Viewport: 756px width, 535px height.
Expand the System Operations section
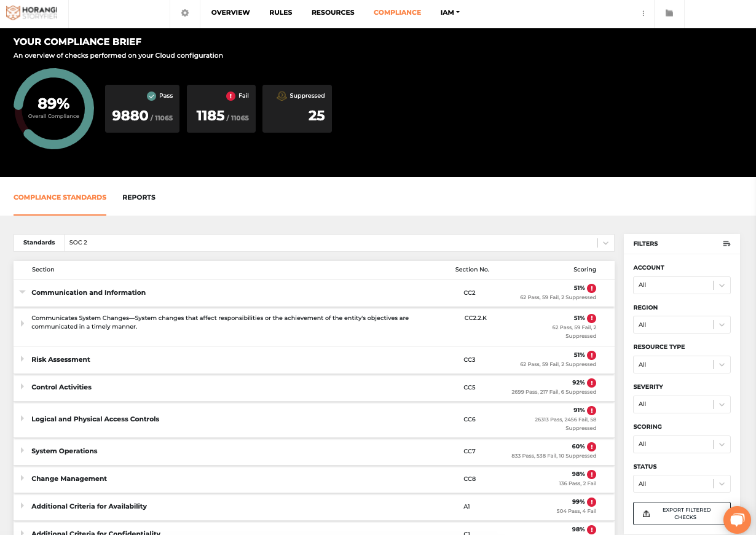(x=22, y=451)
